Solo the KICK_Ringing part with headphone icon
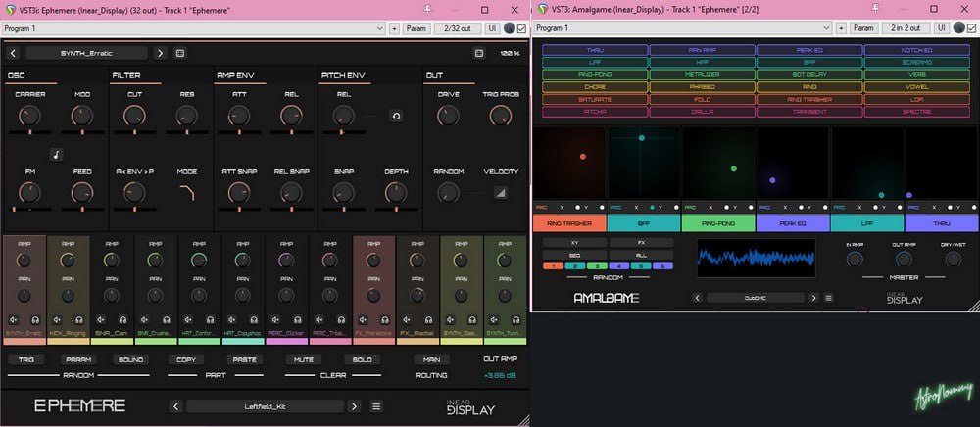980x427 pixels. tap(78, 319)
